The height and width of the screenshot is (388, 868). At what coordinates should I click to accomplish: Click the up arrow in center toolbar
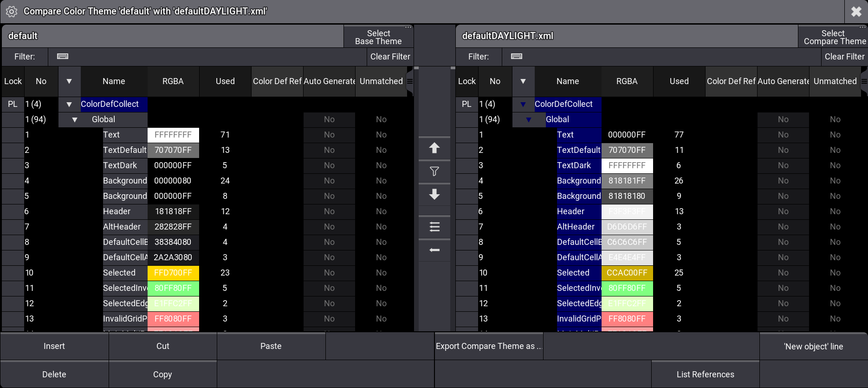pos(434,148)
